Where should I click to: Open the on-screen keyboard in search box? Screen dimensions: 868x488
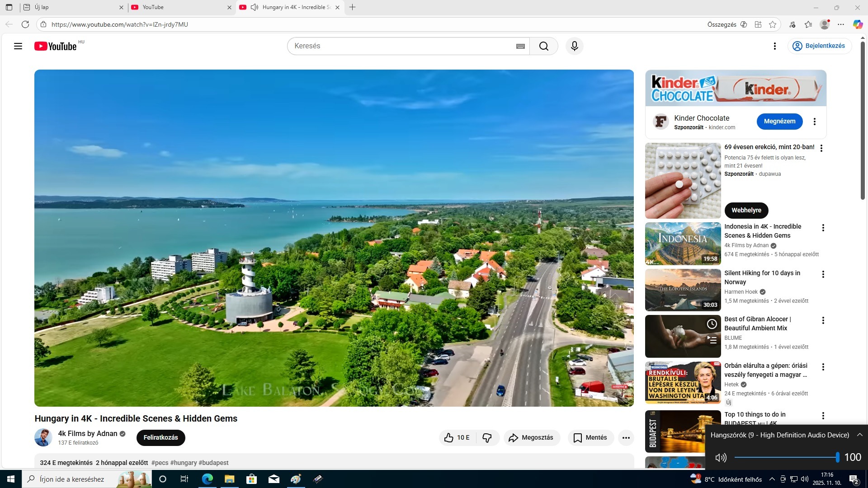coord(520,46)
